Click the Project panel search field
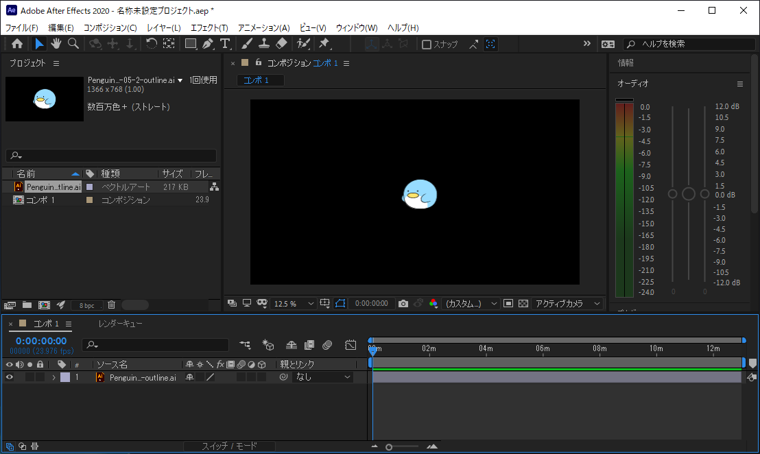 click(x=111, y=156)
